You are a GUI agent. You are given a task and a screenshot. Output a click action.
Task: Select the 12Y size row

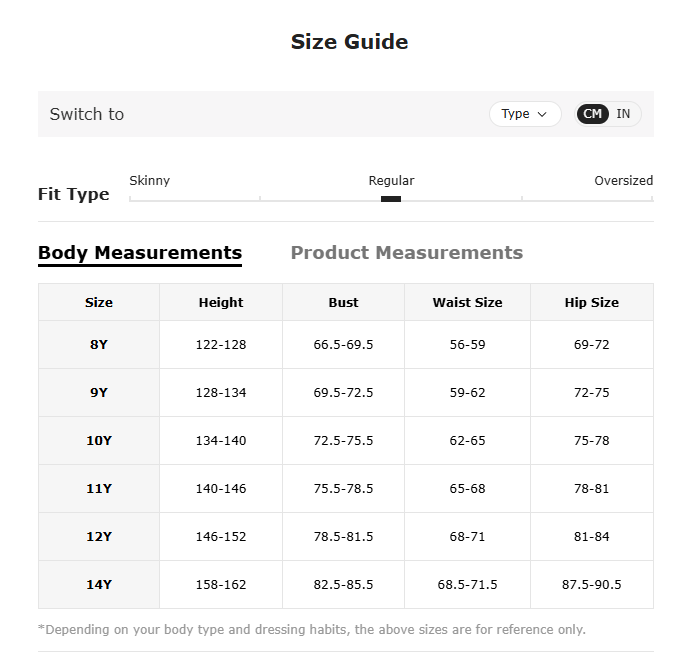[x=346, y=537]
